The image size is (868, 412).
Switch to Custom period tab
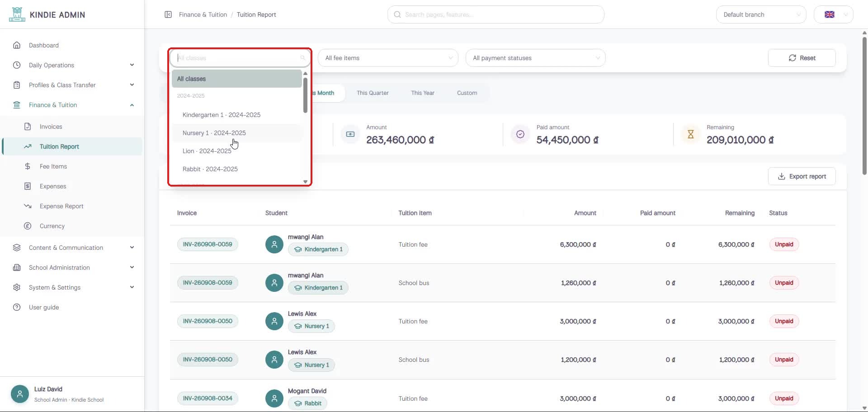[467, 93]
